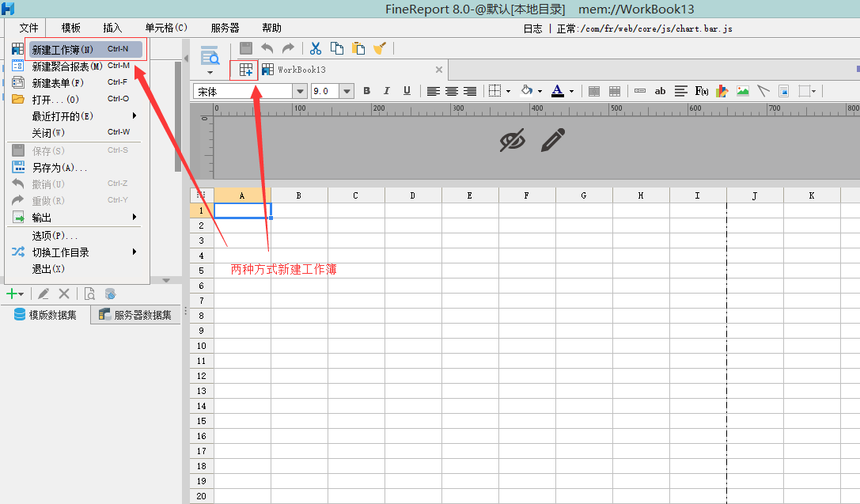The image size is (860, 504).
Task: Click the cell border icon
Action: point(494,91)
